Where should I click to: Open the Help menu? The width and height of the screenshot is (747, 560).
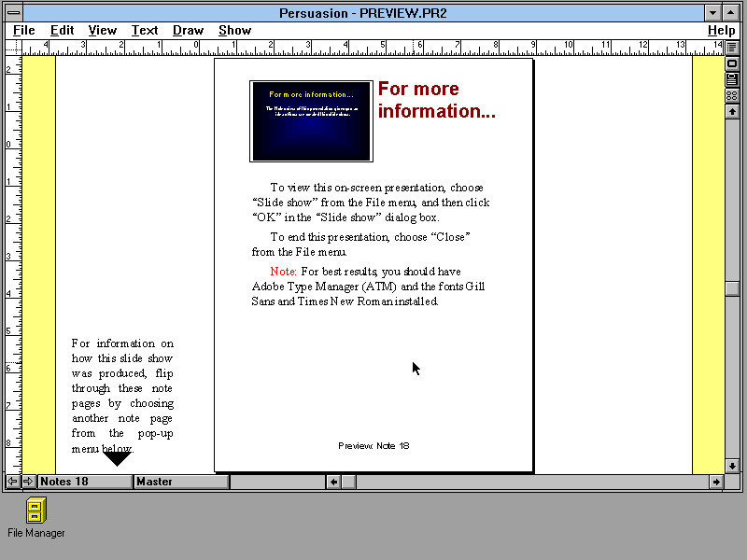click(722, 30)
